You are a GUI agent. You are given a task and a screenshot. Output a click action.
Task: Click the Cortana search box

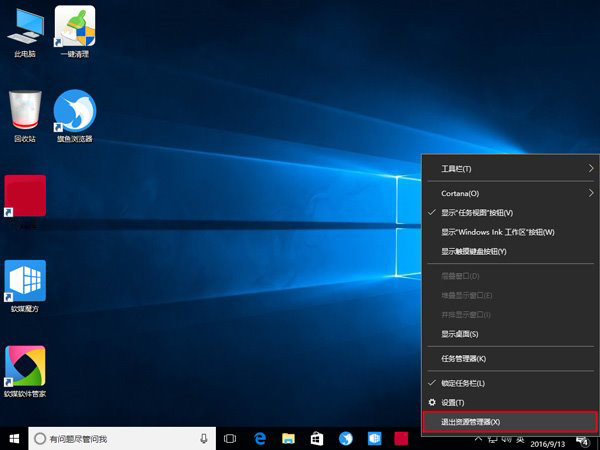pos(122,439)
